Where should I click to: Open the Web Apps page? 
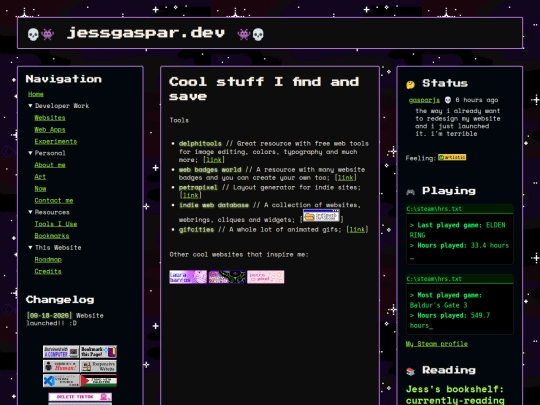50,129
